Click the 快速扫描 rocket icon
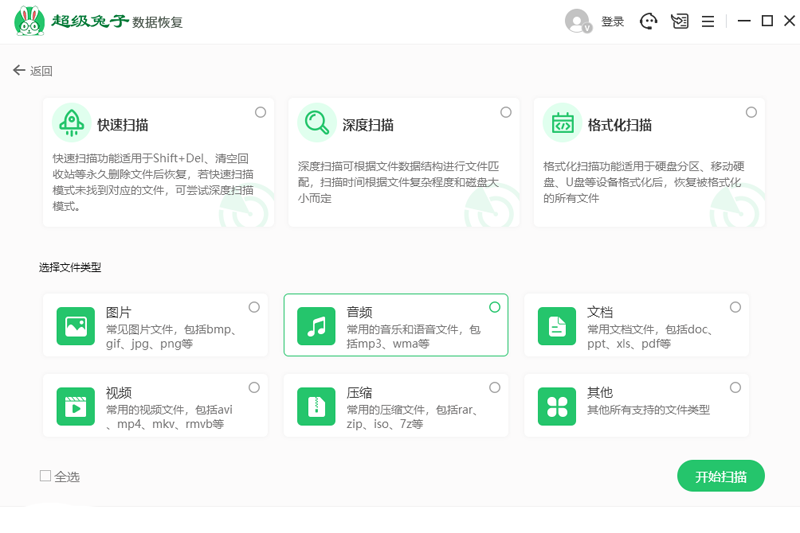 click(71, 123)
